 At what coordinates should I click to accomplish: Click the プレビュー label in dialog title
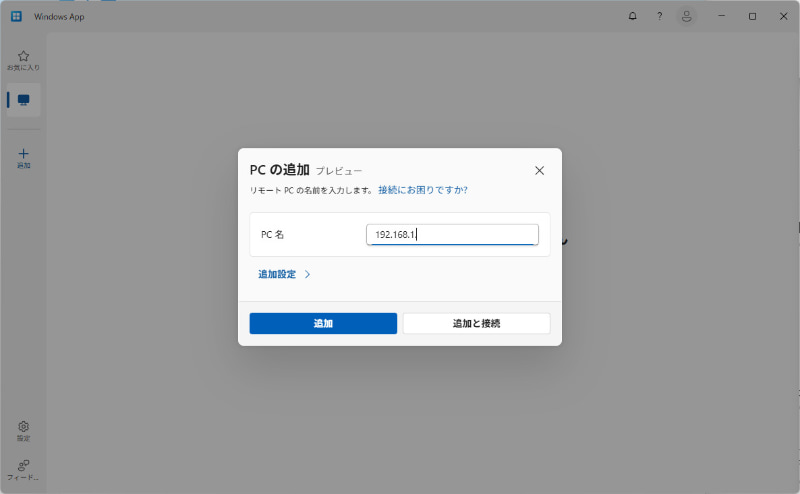coord(339,171)
